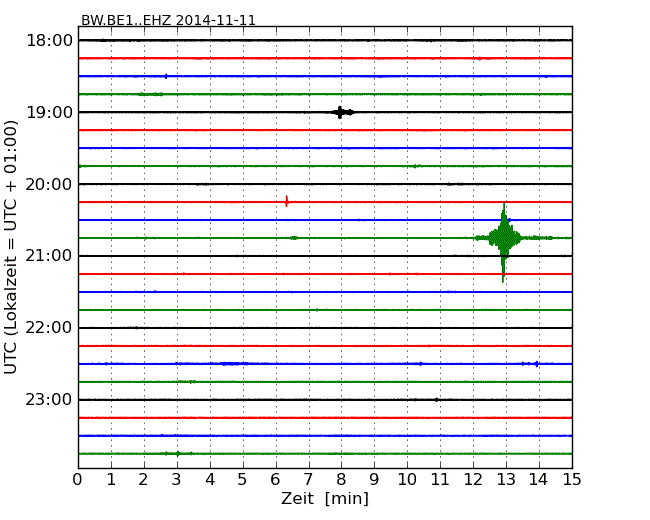Screen dimensions: 650x520
Task: Click the '9' tick label on the Zeit axis
Action: click(374, 480)
